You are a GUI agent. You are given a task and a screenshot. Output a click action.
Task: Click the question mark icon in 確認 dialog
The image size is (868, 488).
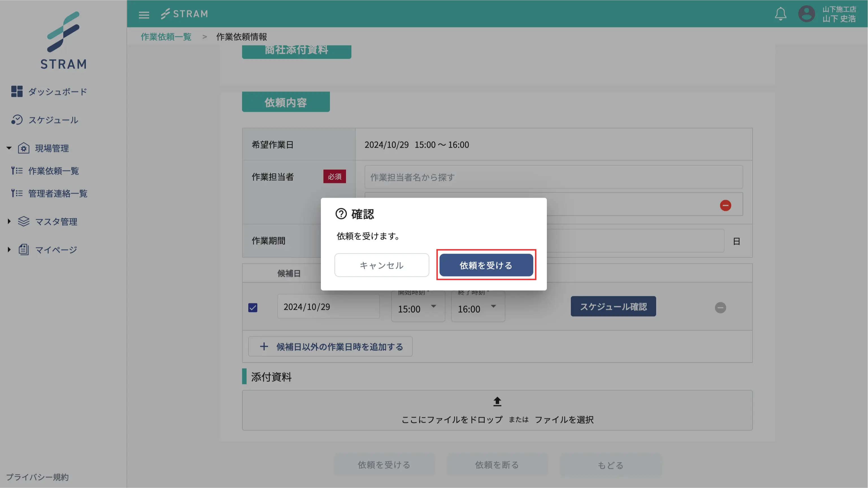tap(341, 213)
